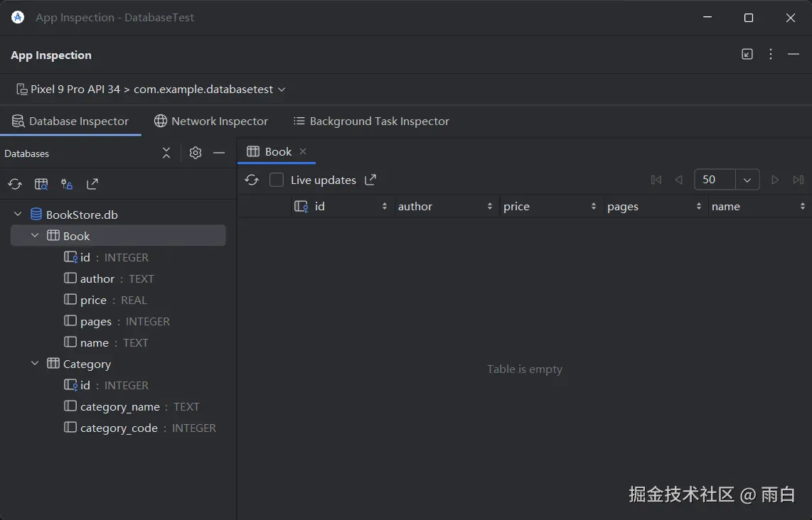The width and height of the screenshot is (812, 520).
Task: Open App Inspection options menu (three dots)
Action: click(771, 54)
